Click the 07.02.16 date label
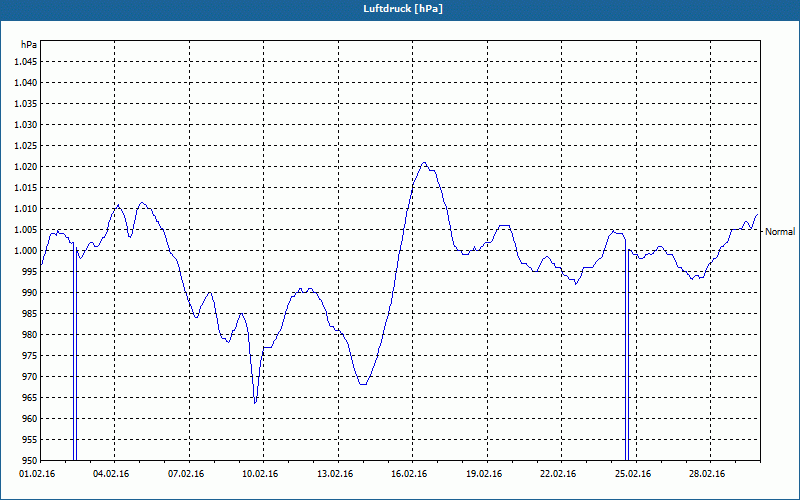 pos(186,474)
